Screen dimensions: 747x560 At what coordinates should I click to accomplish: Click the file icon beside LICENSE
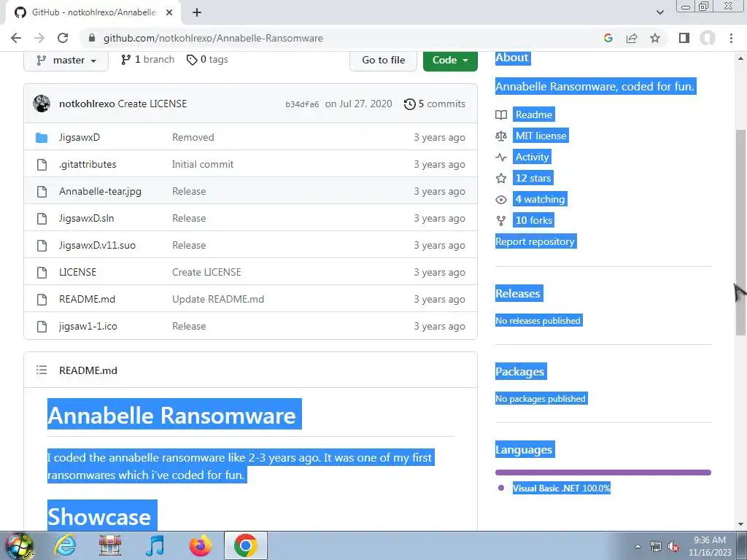(x=42, y=273)
